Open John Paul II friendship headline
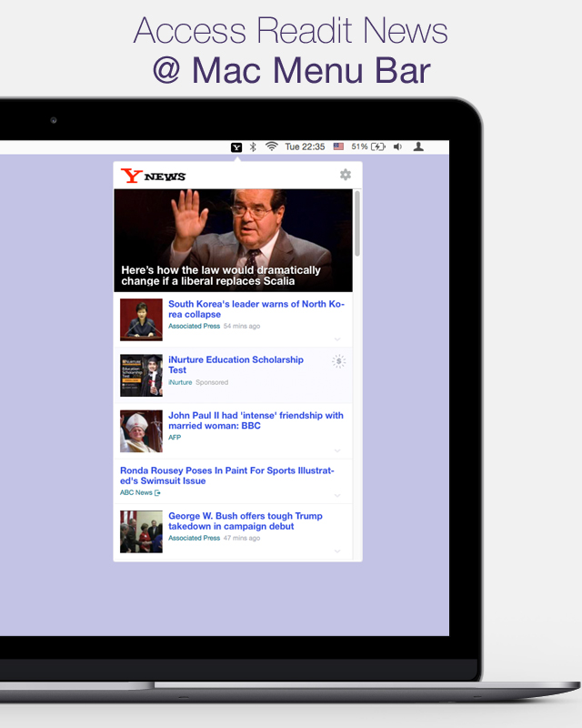The height and width of the screenshot is (728, 582). [x=256, y=420]
